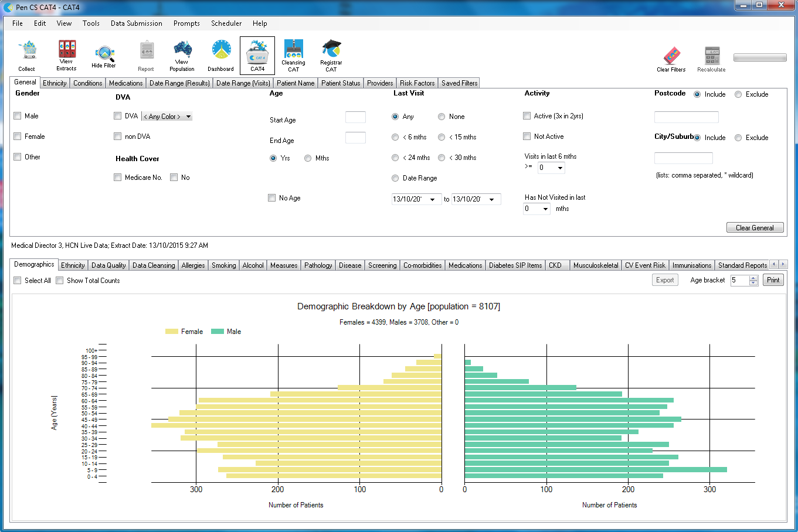Tick the Not Active checkbox

[527, 137]
